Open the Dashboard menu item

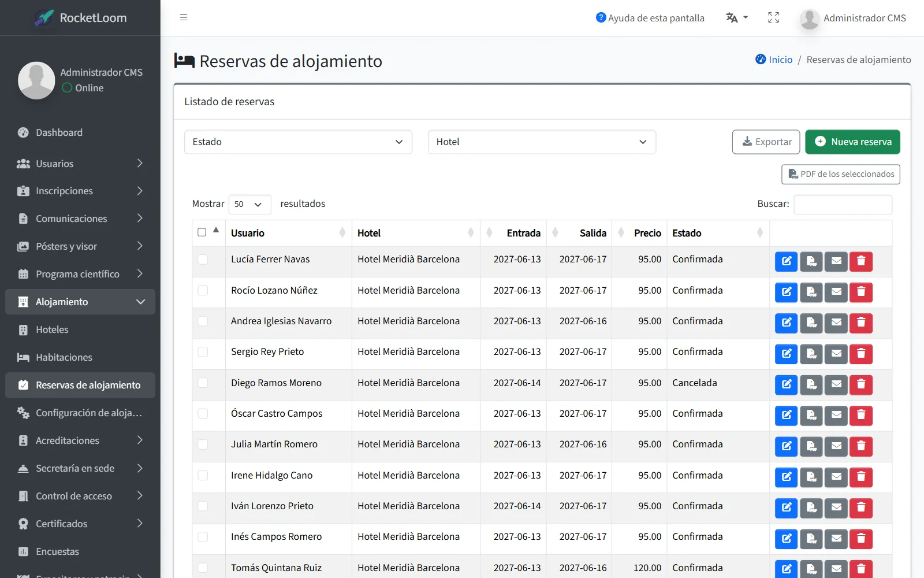click(80, 132)
